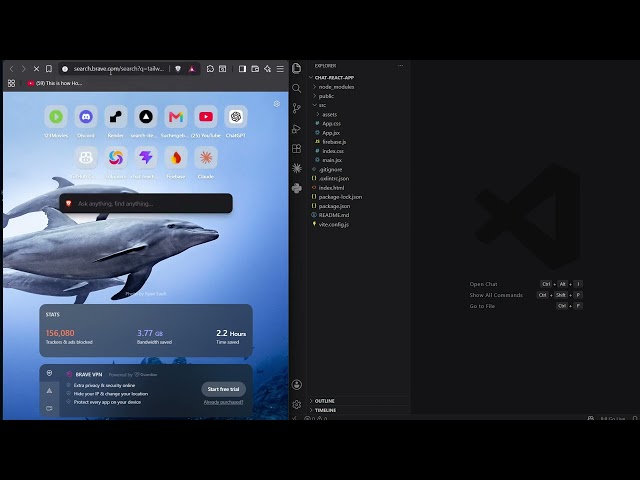Click Go Live in status bar
640x480 pixels.
click(x=612, y=418)
